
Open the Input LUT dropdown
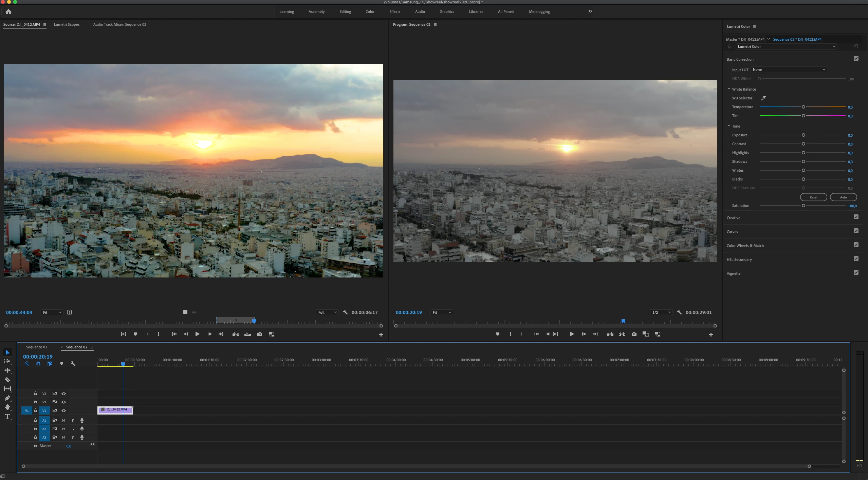pos(789,70)
